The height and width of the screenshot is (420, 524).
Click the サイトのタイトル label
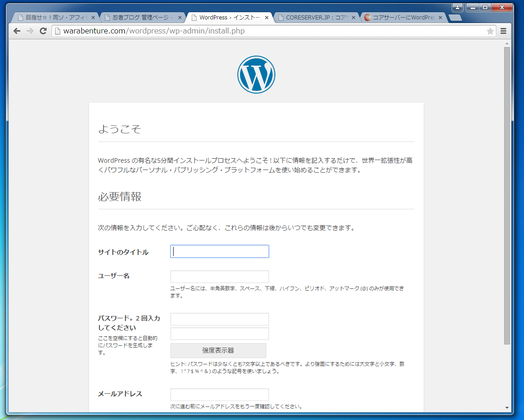[x=123, y=252]
